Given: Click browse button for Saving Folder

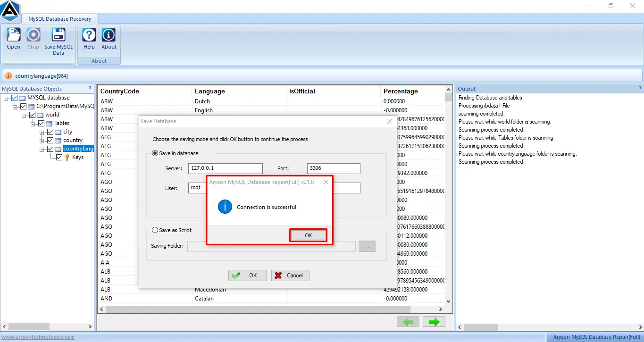Looking at the screenshot, I should coord(367,246).
